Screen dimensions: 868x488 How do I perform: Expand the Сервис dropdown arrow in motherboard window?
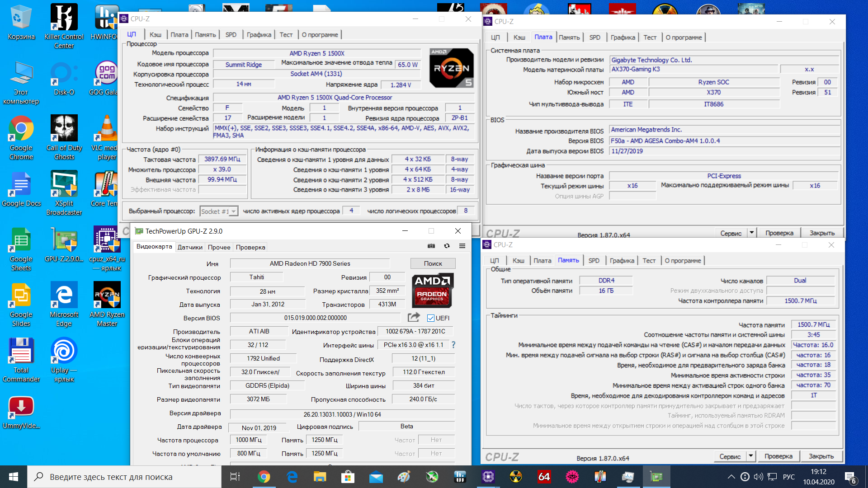click(751, 233)
